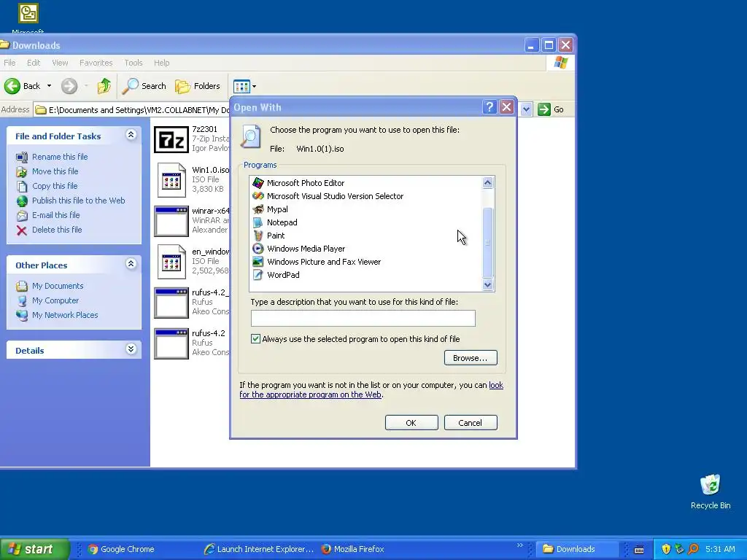The image size is (747, 560).
Task: Select the winrar-x64 file icon
Action: pyautogui.click(x=171, y=222)
